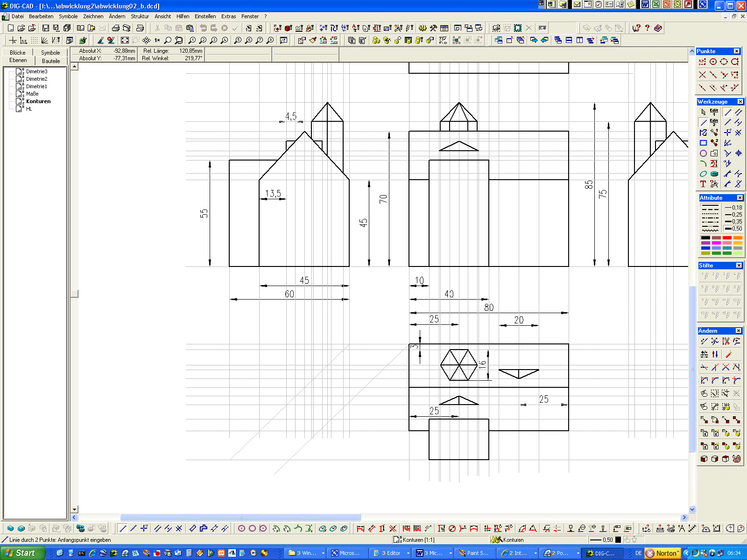Select the Dimetrie3 layer

[x=36, y=71]
